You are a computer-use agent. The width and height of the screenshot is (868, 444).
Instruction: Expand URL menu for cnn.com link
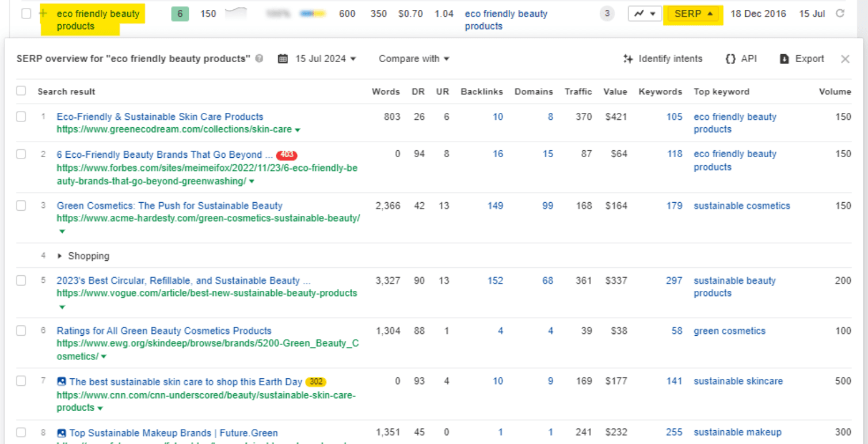tap(100, 408)
